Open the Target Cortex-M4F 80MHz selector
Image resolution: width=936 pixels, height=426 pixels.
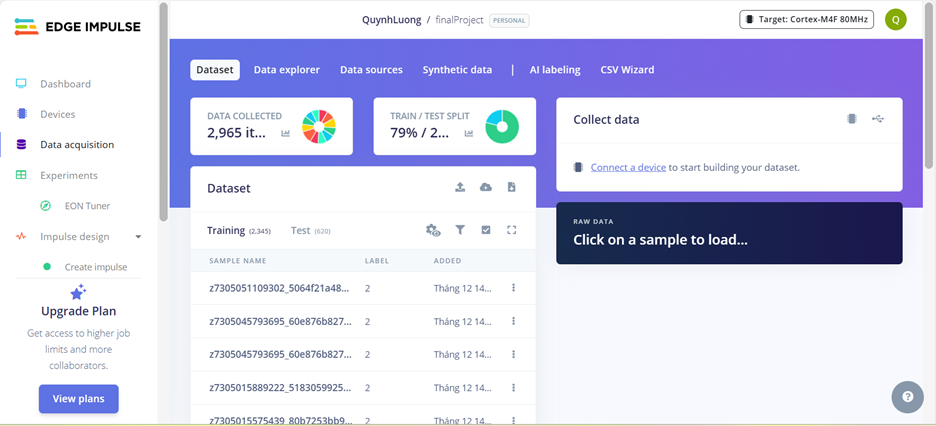click(x=807, y=19)
